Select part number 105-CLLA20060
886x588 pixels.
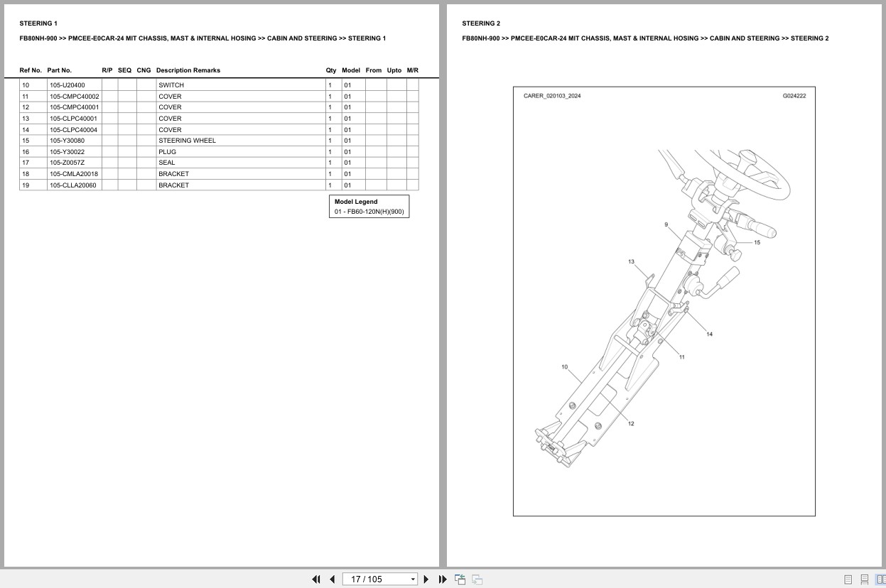pyautogui.click(x=73, y=185)
